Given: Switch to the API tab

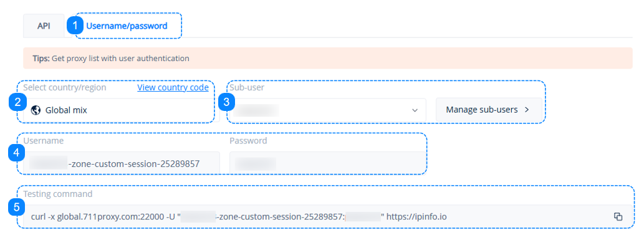Looking at the screenshot, I should click(x=44, y=26).
